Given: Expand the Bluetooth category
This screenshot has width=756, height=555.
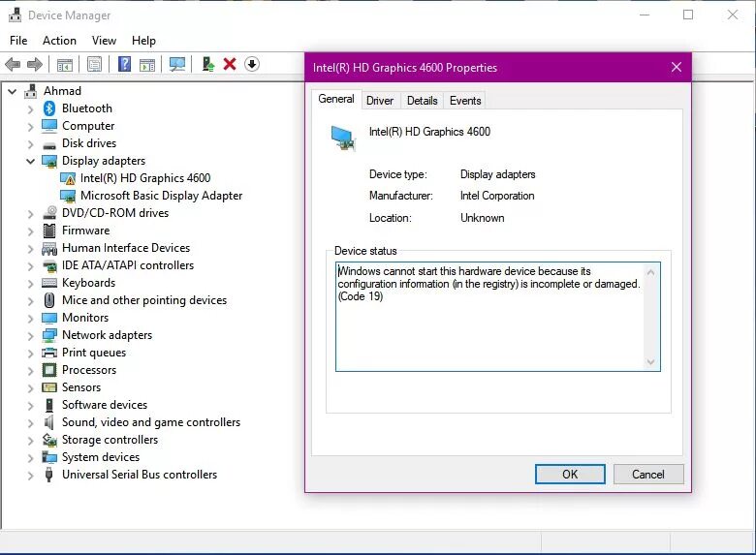Looking at the screenshot, I should pos(30,109).
